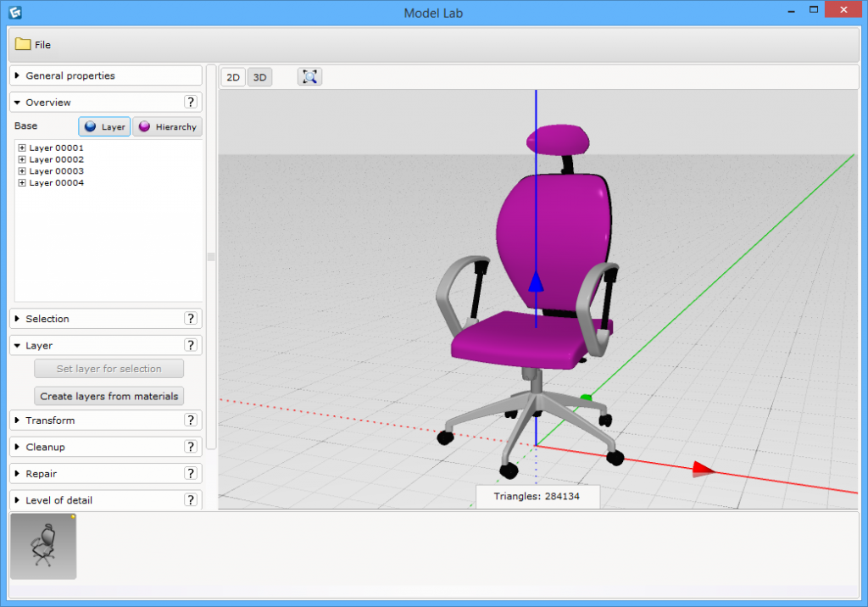Click the Triangles: 284134 readout
The image size is (868, 607).
pyautogui.click(x=537, y=496)
